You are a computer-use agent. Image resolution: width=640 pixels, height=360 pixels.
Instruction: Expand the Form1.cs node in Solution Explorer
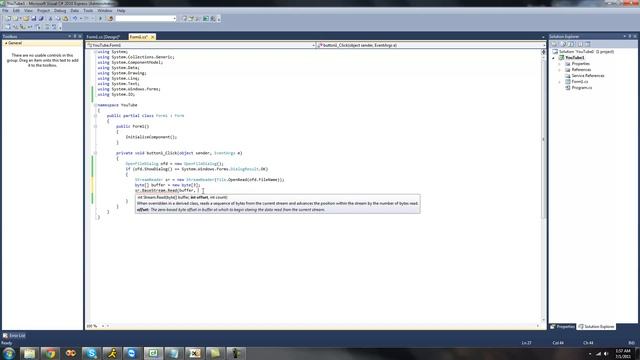pos(560,82)
